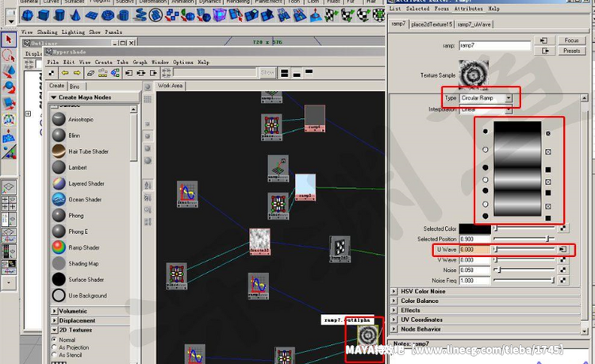This screenshot has height=364, width=595.
Task: Click the U Wave value field
Action: coord(474,250)
